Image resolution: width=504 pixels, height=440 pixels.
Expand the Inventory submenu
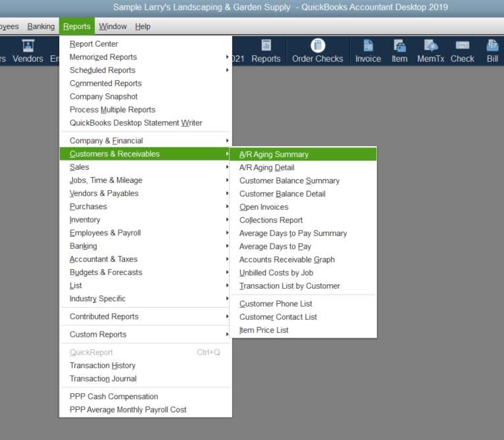point(145,220)
